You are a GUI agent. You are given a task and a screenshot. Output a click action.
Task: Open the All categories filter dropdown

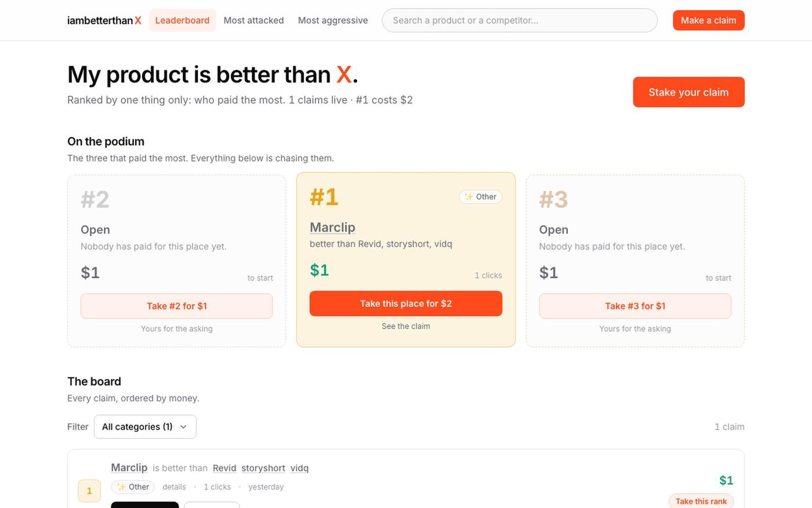pos(145,427)
